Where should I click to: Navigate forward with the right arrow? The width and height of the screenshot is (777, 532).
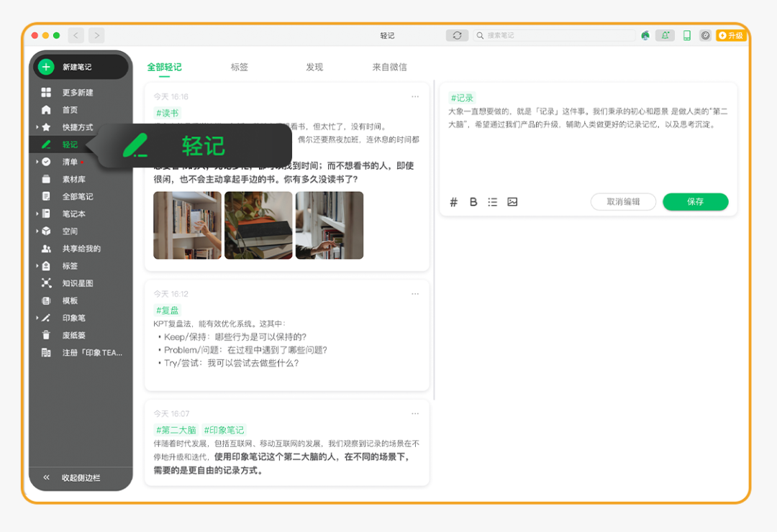coord(96,35)
